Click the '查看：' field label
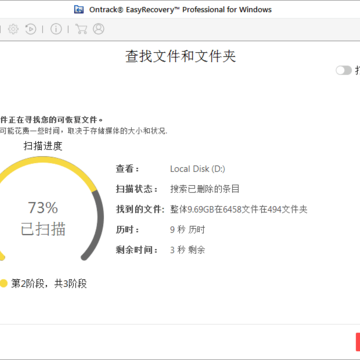 pos(127,169)
